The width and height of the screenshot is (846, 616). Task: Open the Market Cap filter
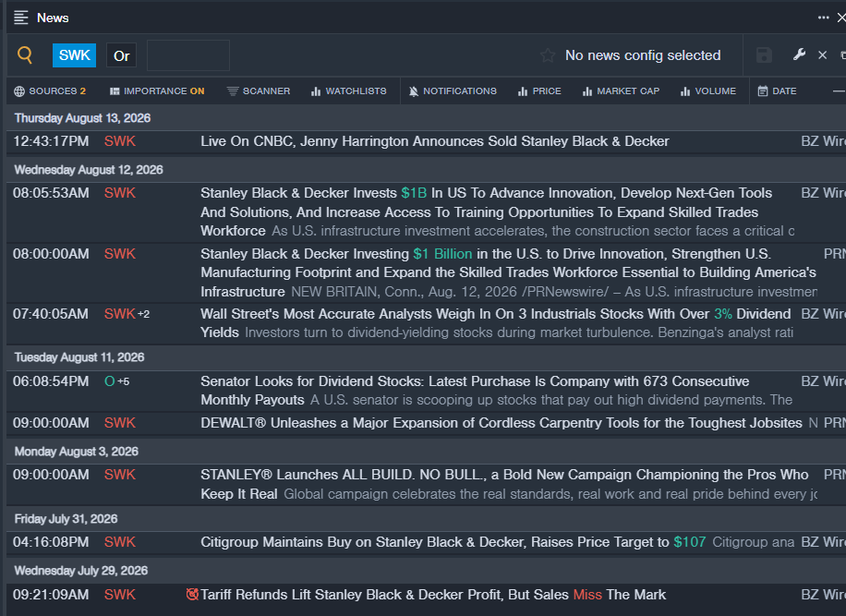[x=621, y=91]
